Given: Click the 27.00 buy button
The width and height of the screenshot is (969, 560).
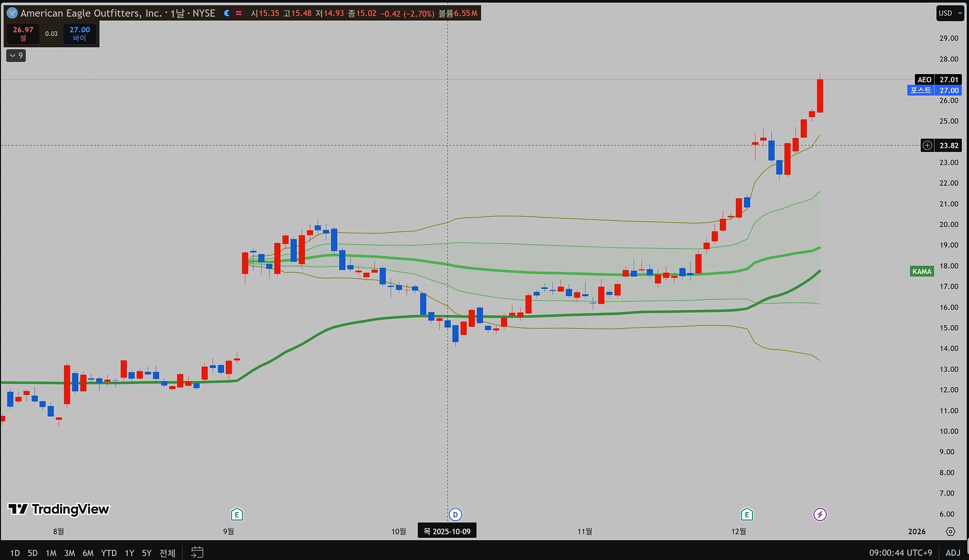Looking at the screenshot, I should (80, 33).
